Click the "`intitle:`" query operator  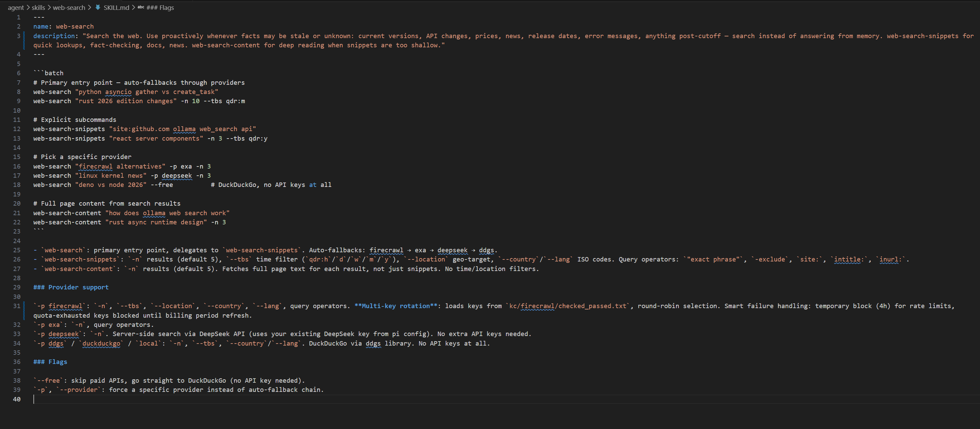tap(851, 259)
